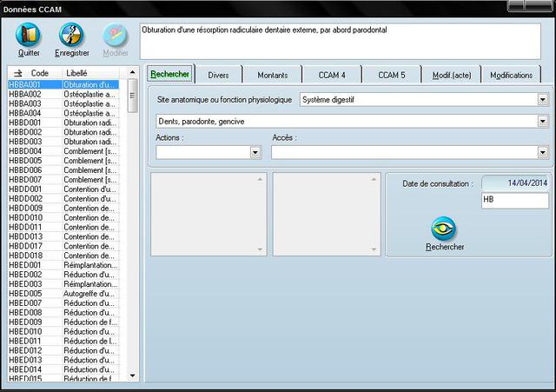Click the code input field containing HB
556x392 pixels.
tap(514, 201)
